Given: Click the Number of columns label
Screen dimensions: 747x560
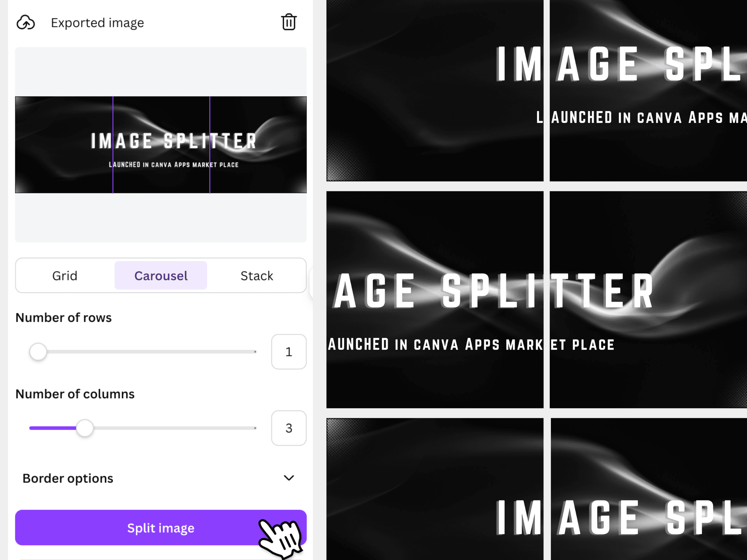Looking at the screenshot, I should point(75,394).
